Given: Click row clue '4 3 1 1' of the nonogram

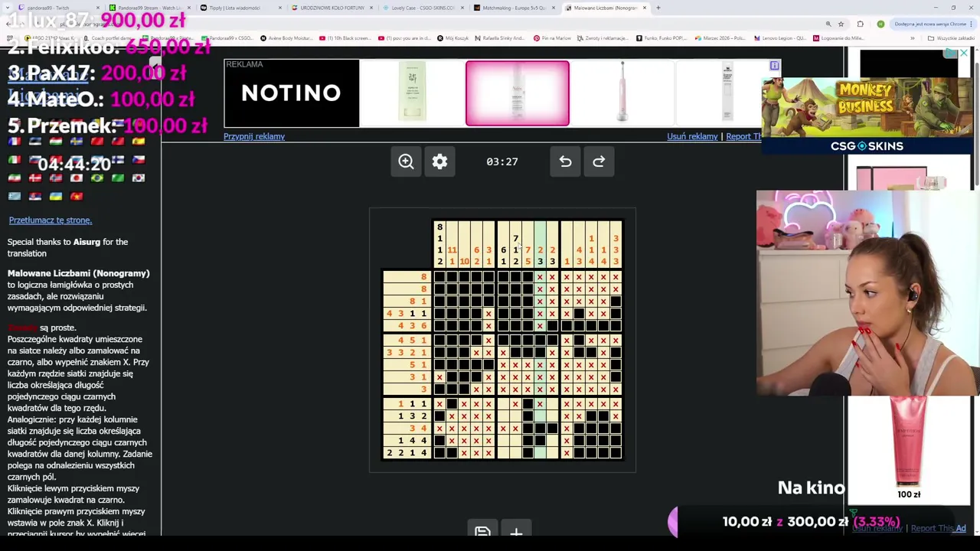Looking at the screenshot, I should pos(407,314).
